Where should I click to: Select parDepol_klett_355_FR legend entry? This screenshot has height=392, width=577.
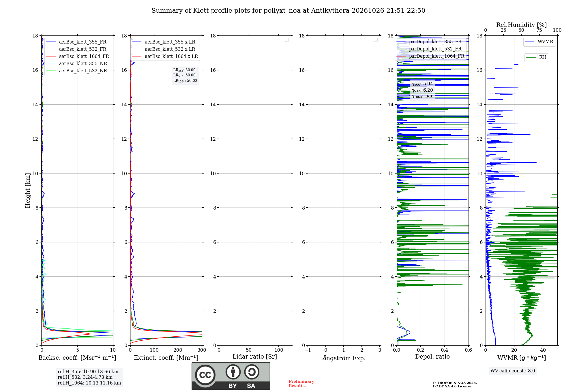coord(429,42)
